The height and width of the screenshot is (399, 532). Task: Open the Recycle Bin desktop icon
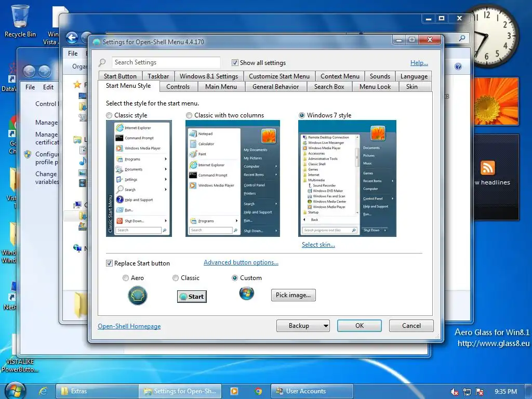tap(20, 21)
